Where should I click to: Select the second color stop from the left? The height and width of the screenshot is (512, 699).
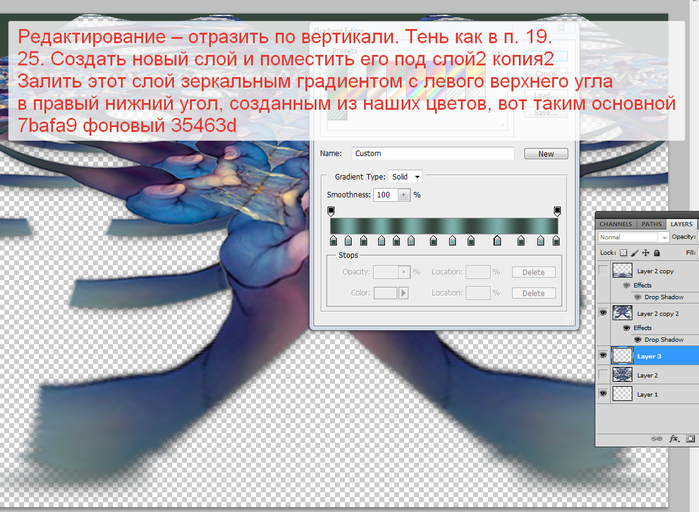coord(348,241)
